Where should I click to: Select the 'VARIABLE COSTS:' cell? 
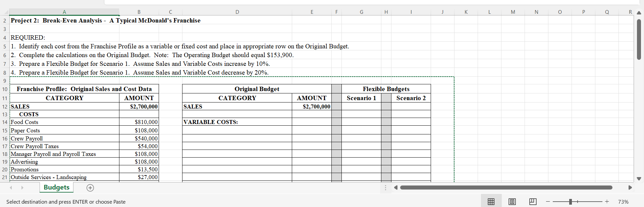[x=237, y=122]
